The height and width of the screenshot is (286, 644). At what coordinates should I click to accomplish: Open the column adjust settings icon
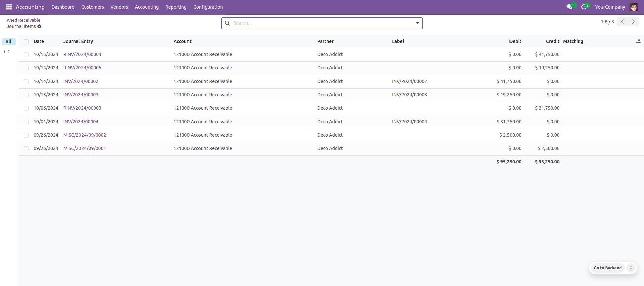click(x=638, y=41)
